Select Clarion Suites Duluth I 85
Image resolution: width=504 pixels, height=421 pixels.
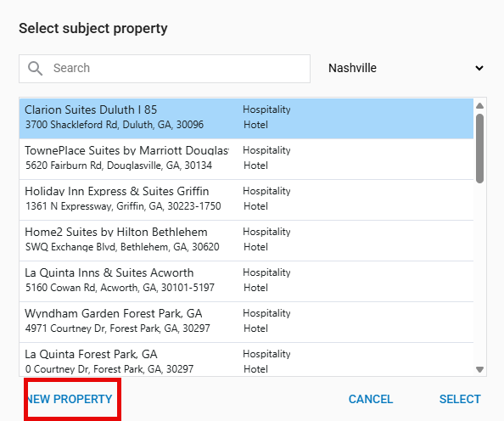tap(246, 118)
